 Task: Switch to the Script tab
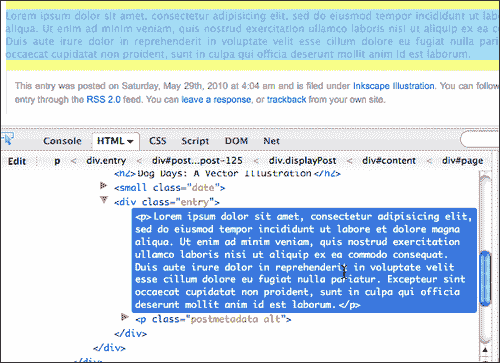pyautogui.click(x=195, y=141)
